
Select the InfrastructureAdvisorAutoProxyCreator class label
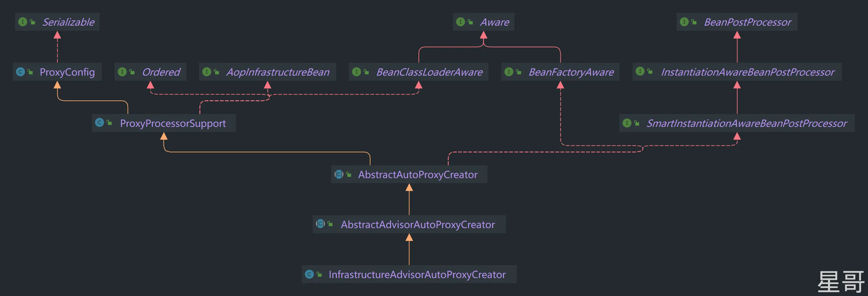coord(417,275)
